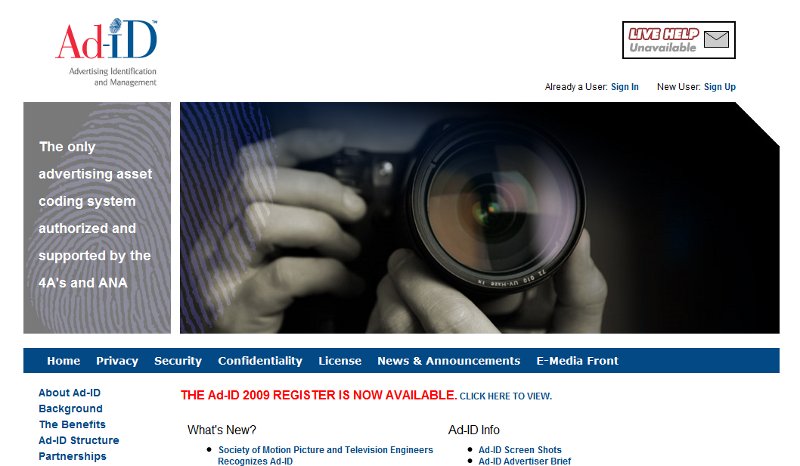Viewport: 800px width, 466px height.
Task: Open the Background sidebar link
Action: pyautogui.click(x=70, y=408)
